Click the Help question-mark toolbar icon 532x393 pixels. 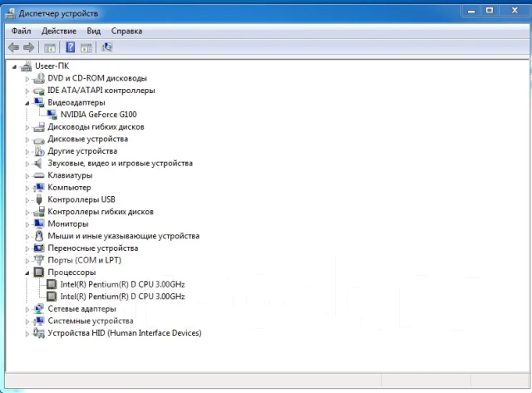70,47
